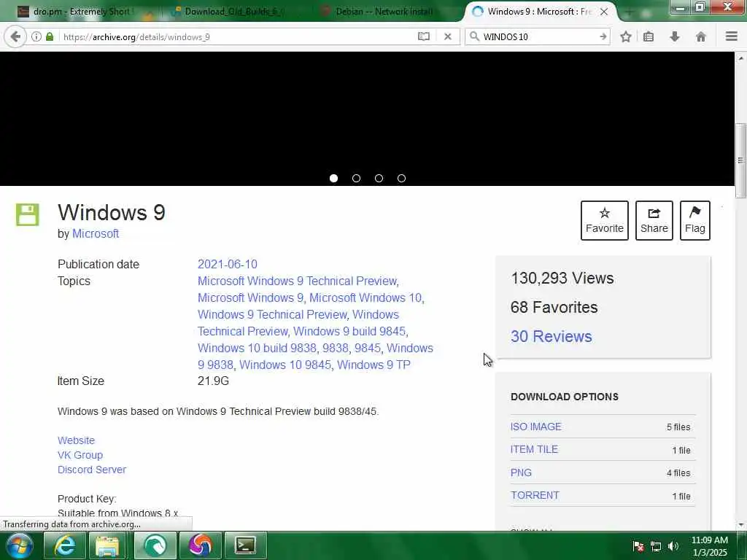This screenshot has height=560, width=747.
Task: Open the downloads arrow icon
Action: 675,36
